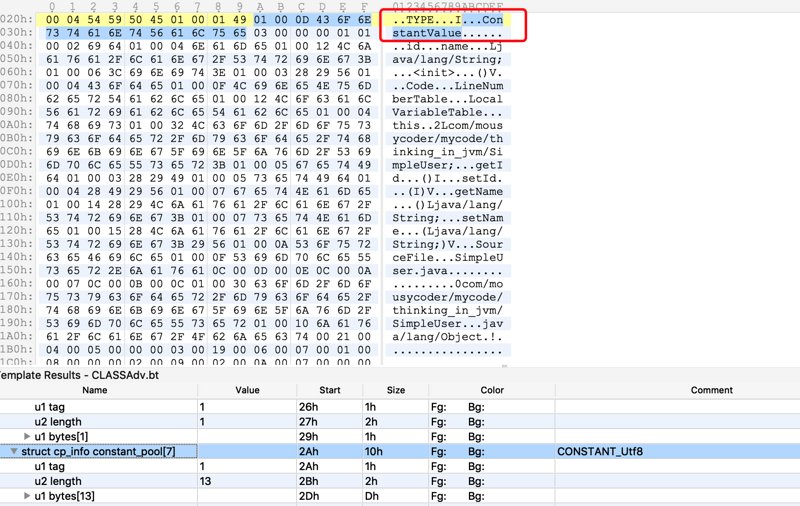This screenshot has width=800, height=506.
Task: Click the Template Results - CLASSAdv.bt panel title
Action: click(x=79, y=375)
